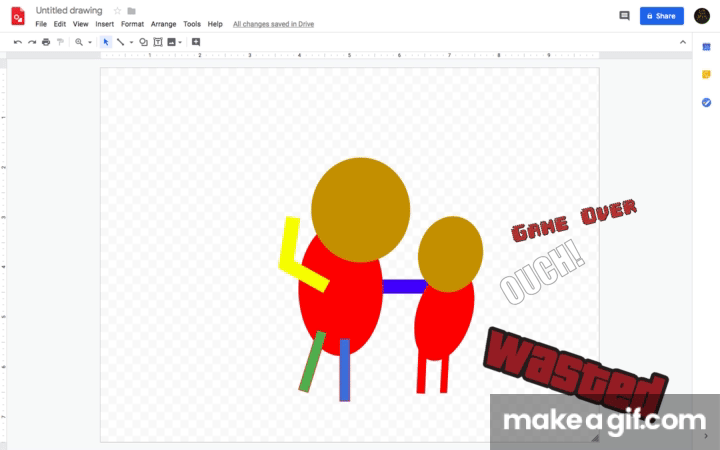
Task: Collapse the menus with the chevron
Action: click(683, 42)
